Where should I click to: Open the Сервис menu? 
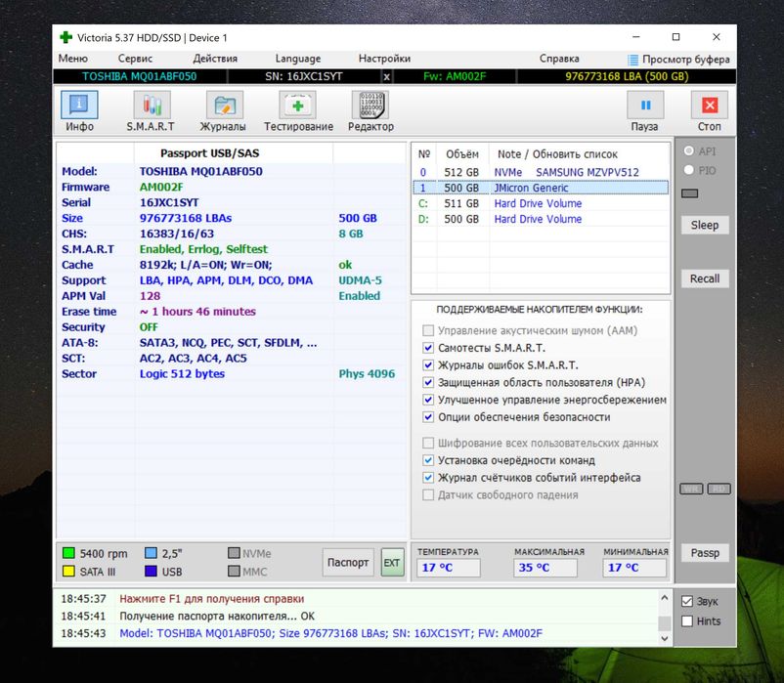pos(135,59)
